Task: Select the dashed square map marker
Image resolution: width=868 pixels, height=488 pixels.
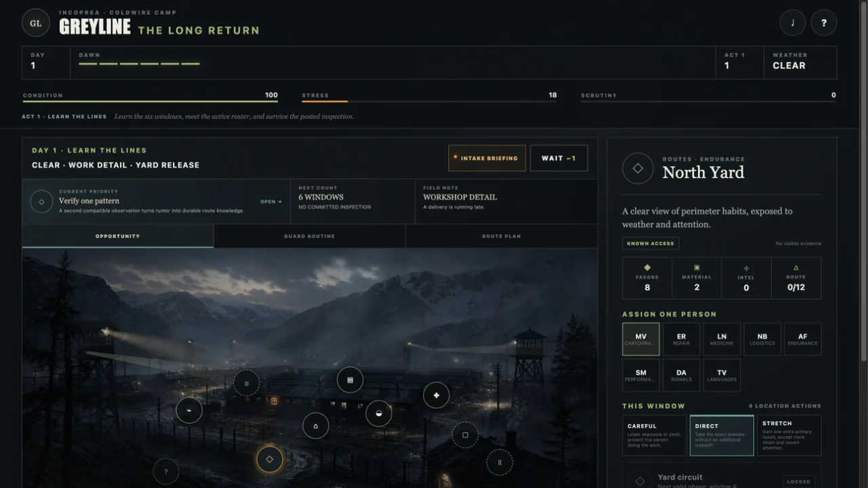Action: coord(465,435)
